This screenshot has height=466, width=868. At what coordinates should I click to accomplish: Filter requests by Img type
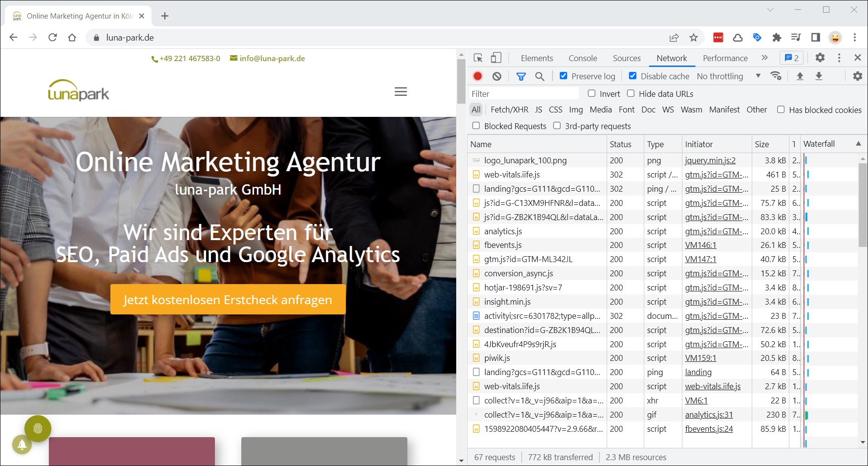click(x=576, y=110)
